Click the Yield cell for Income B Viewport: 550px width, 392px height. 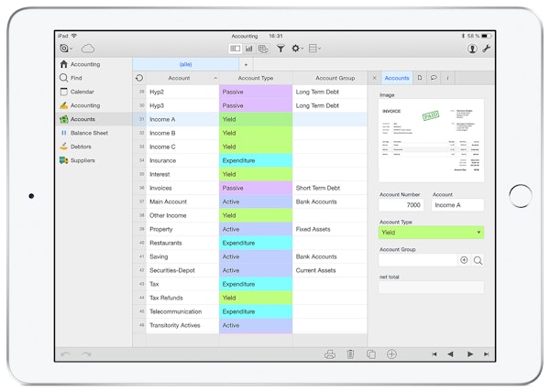point(256,133)
